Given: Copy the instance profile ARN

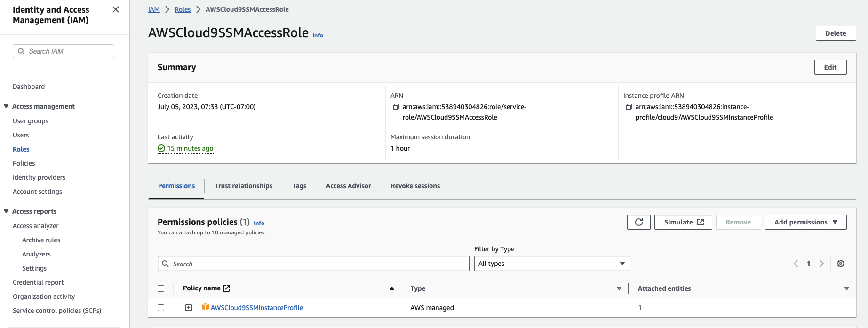Looking at the screenshot, I should tap(629, 107).
